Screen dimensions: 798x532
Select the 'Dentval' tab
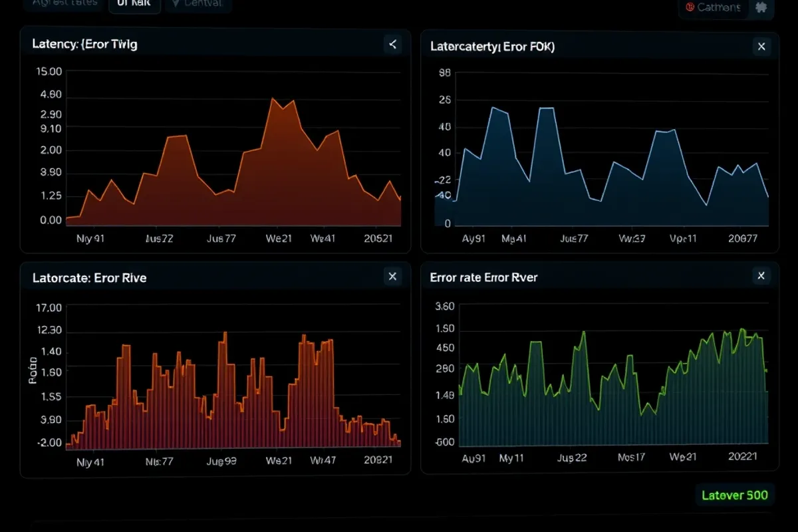pyautogui.click(x=198, y=4)
